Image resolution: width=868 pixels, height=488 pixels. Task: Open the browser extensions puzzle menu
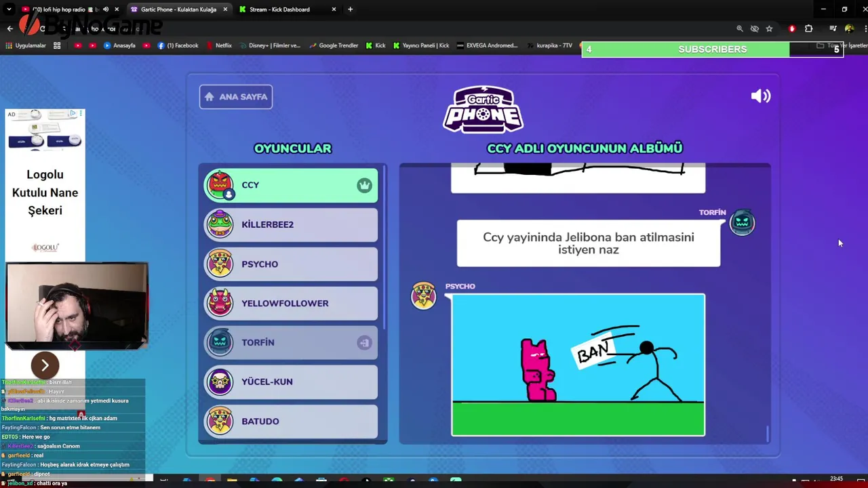pos(808,28)
